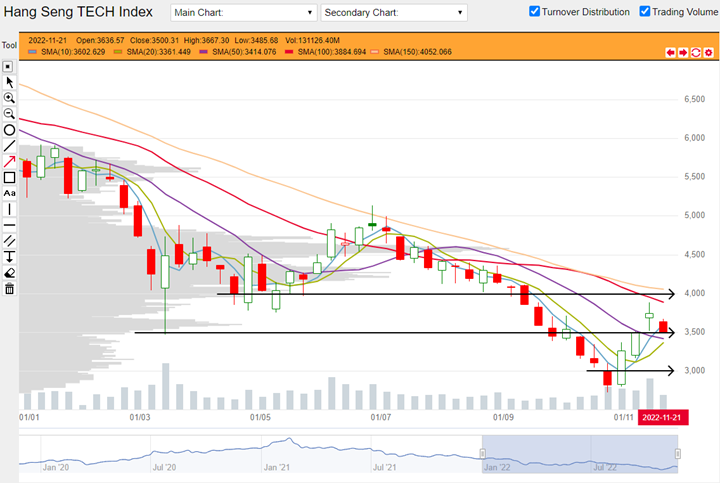Open the Secondary Chart dropdown

point(394,12)
